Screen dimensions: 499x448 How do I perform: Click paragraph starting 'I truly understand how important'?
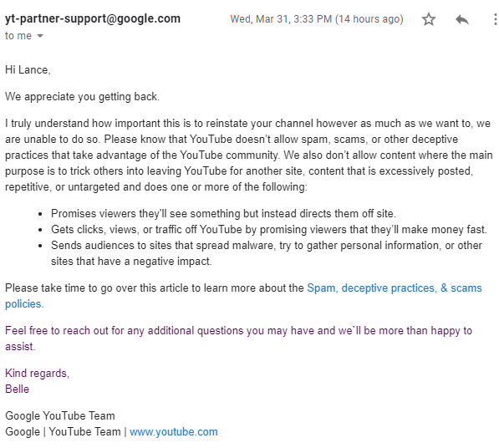point(249,155)
